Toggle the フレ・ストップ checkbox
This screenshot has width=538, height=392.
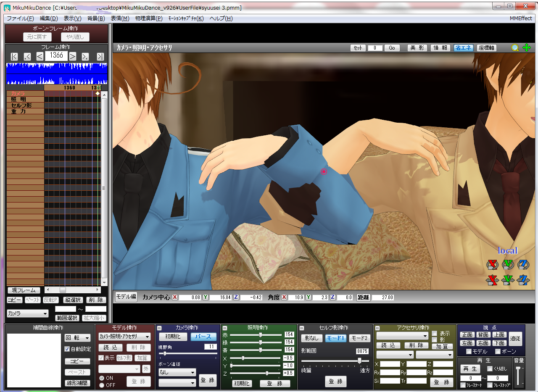point(490,385)
